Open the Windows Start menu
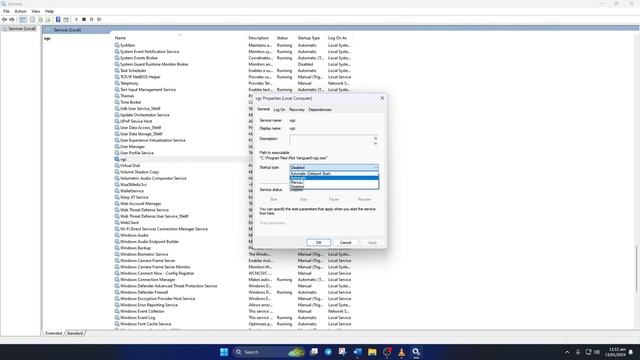The image size is (640, 360). tap(224, 352)
